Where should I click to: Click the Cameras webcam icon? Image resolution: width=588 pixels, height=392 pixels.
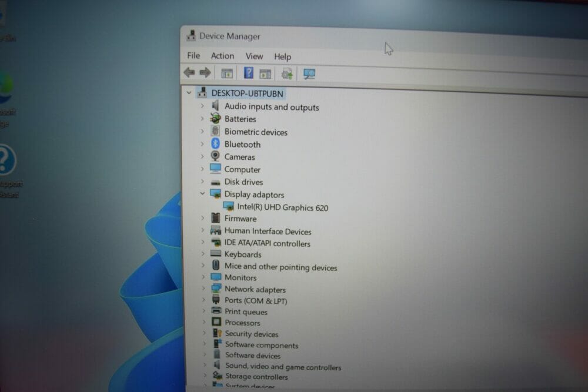215,156
